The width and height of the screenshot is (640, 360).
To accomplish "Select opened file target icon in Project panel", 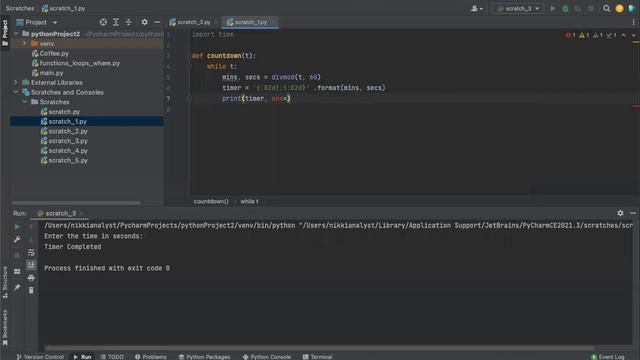I will [x=103, y=22].
